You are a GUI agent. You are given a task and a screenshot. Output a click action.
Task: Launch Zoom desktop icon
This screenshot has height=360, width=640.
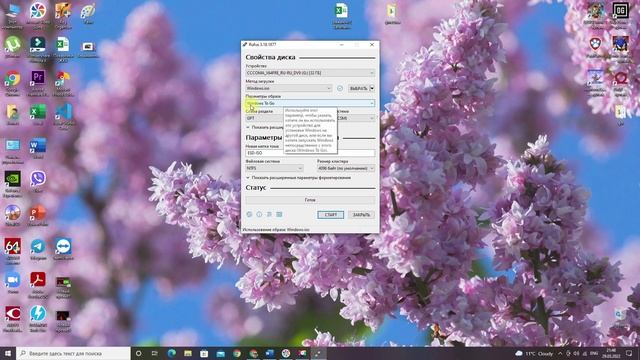pyautogui.click(x=13, y=280)
